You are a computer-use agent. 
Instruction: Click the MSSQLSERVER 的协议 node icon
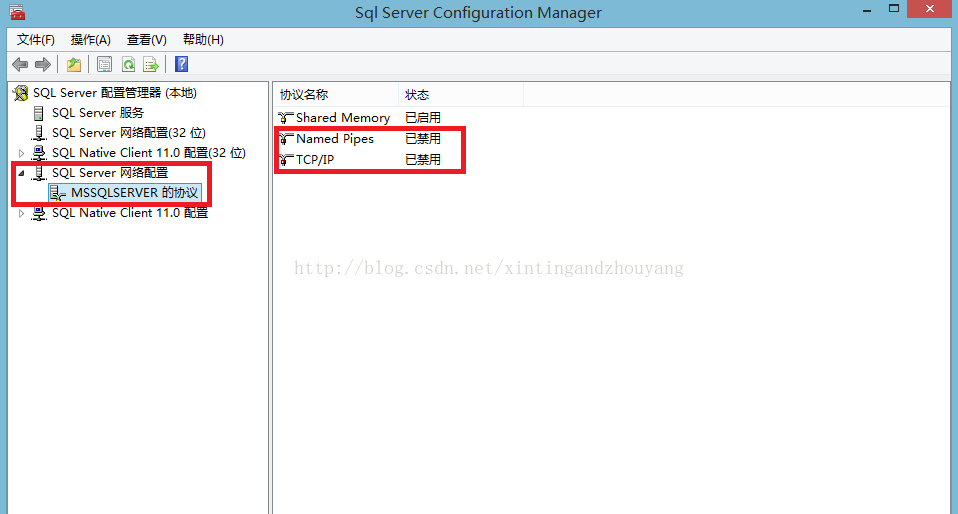click(58, 193)
